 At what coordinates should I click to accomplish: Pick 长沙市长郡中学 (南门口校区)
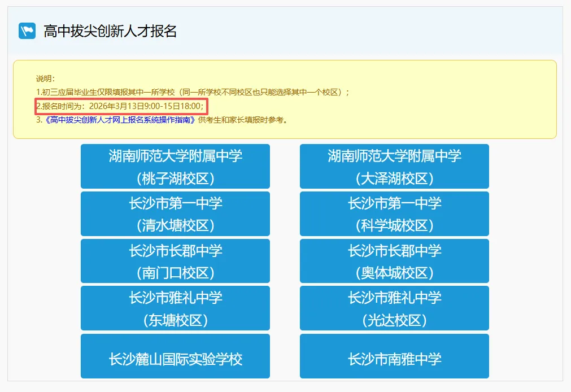(x=175, y=261)
